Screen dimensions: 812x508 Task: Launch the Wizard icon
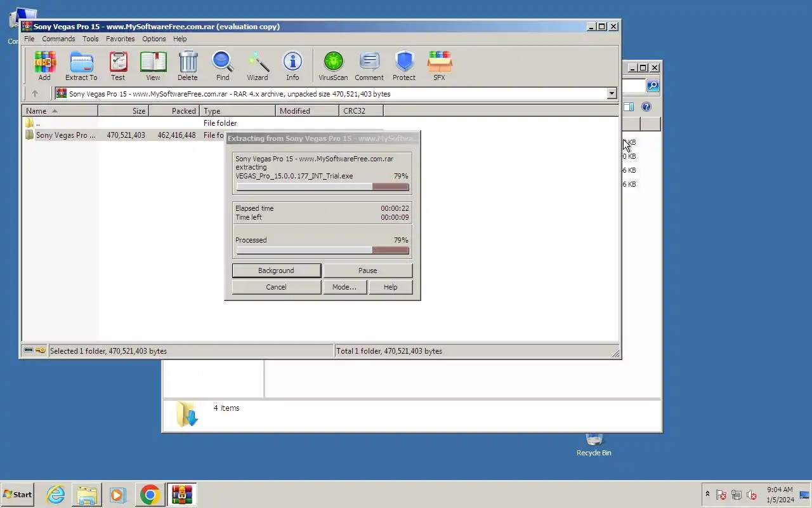258,66
